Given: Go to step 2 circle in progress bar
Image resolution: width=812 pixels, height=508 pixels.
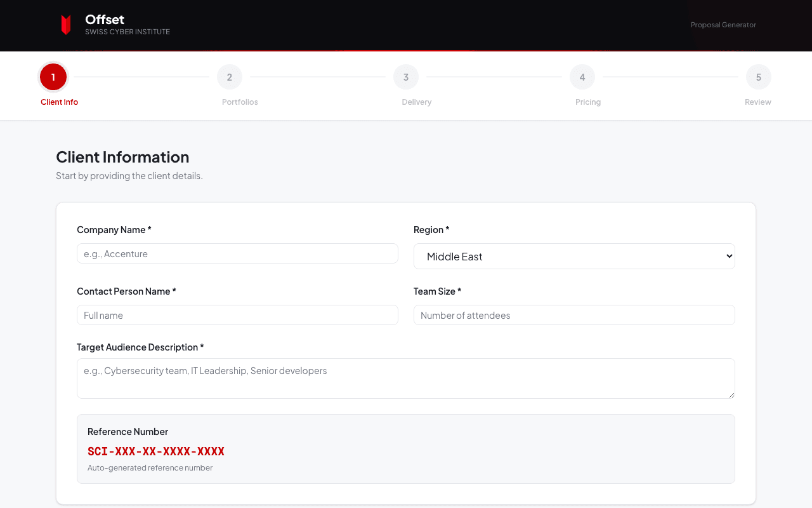Looking at the screenshot, I should [230, 77].
